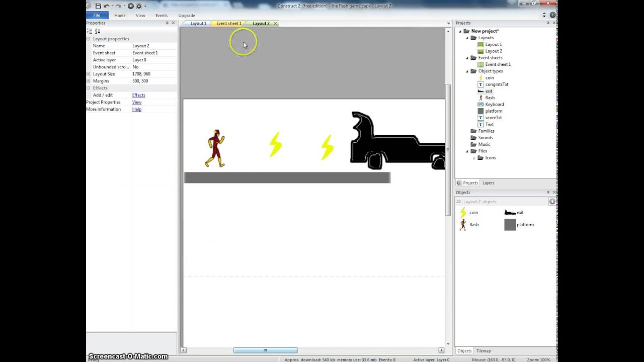Select Event sheet 1 in project tree
Screen dimensions: 644x362
[x=498, y=64]
